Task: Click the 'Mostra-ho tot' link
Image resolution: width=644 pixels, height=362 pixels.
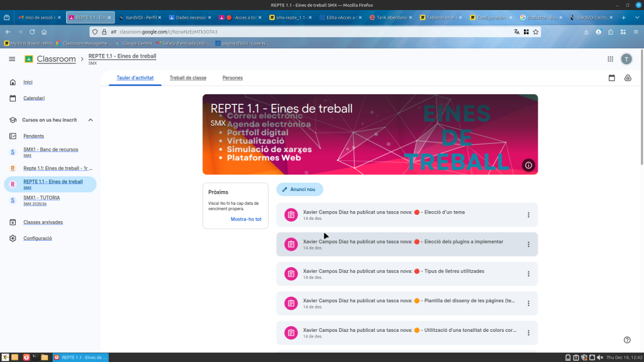Action: click(x=246, y=219)
